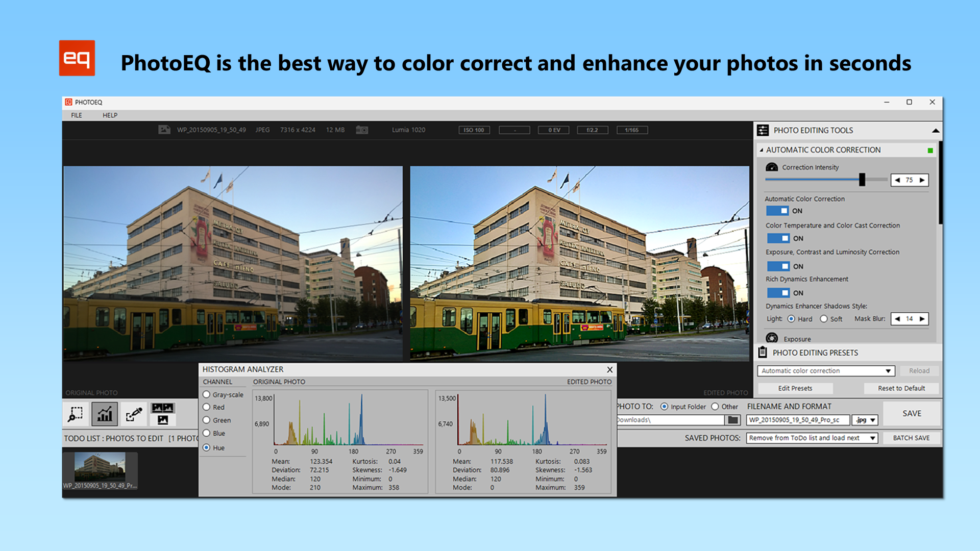Click the f/2.2 aperture info box
This screenshot has height=551, width=980.
coord(592,130)
